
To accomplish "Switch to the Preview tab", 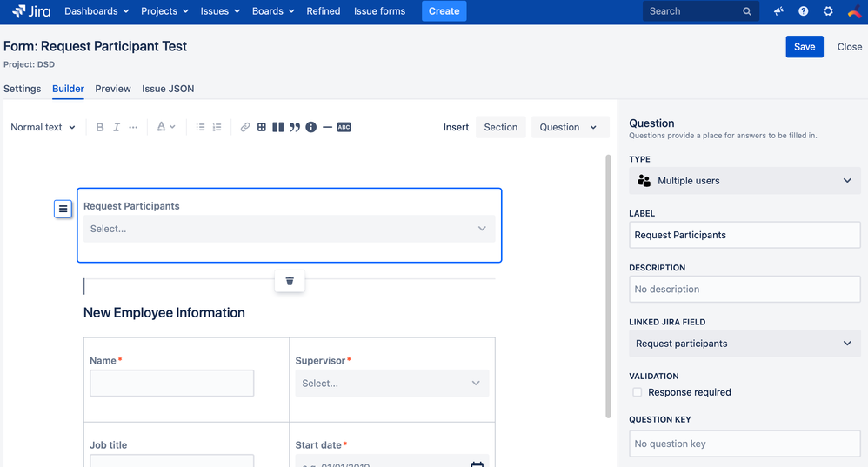I will (113, 89).
